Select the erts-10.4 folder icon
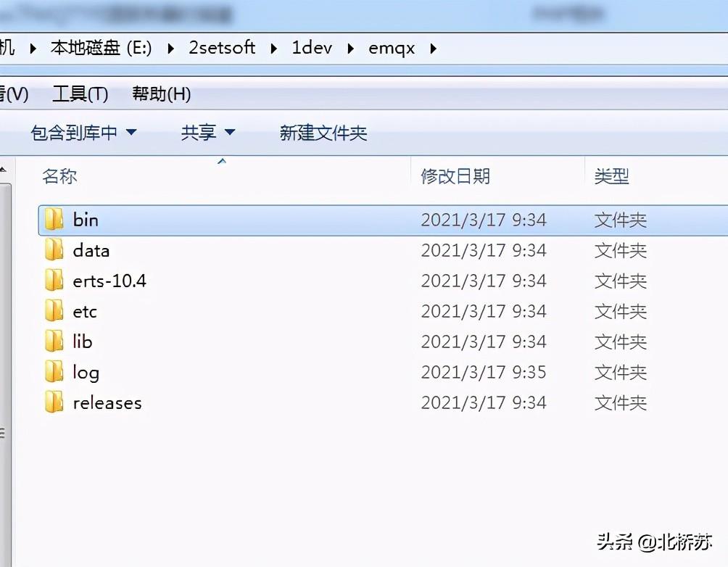 click(x=54, y=281)
